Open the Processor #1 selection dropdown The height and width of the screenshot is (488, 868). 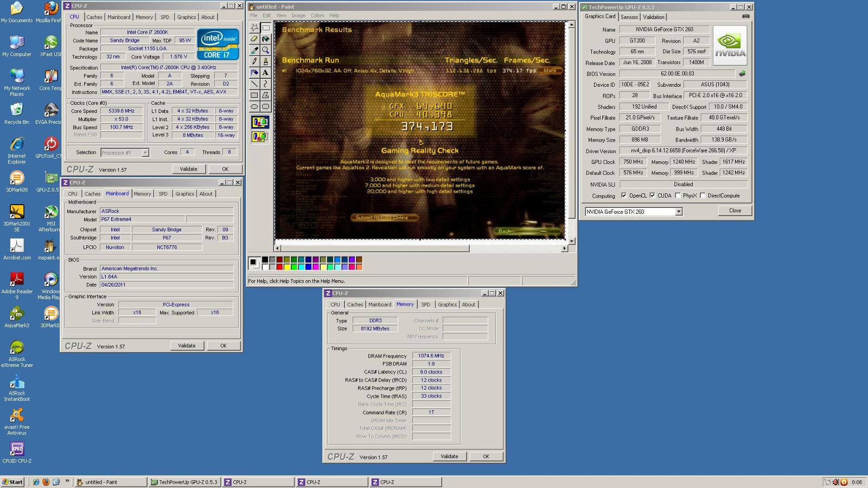click(x=145, y=153)
